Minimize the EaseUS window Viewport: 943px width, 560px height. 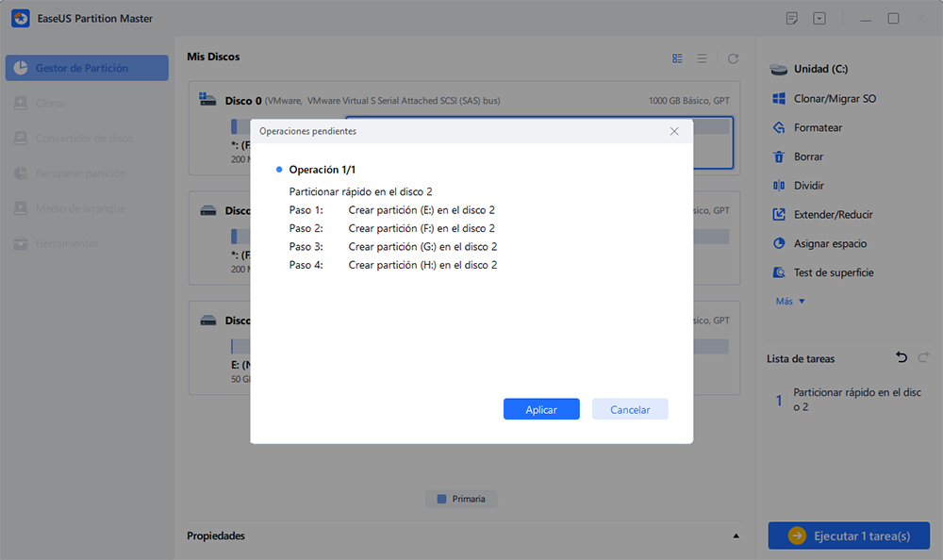tap(866, 19)
